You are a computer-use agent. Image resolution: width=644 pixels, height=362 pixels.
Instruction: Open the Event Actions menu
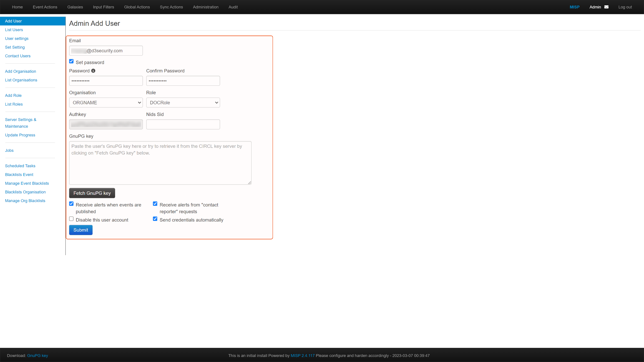click(45, 7)
